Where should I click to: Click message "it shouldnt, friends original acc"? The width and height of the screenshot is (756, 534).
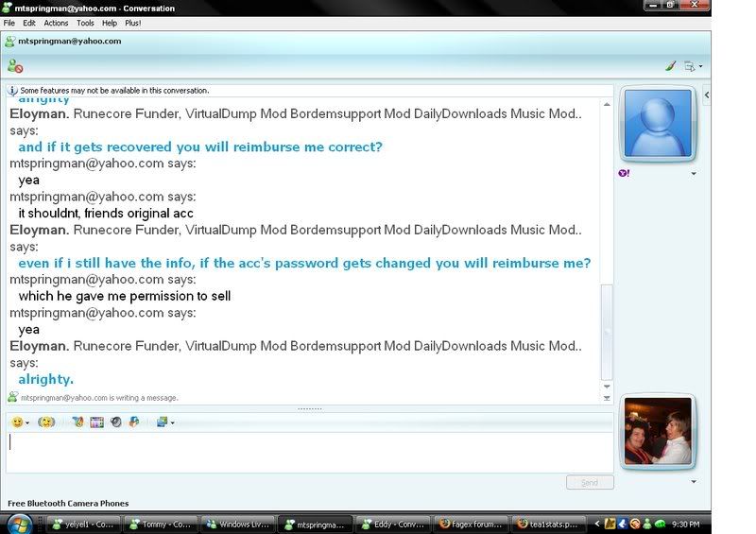coord(106,214)
